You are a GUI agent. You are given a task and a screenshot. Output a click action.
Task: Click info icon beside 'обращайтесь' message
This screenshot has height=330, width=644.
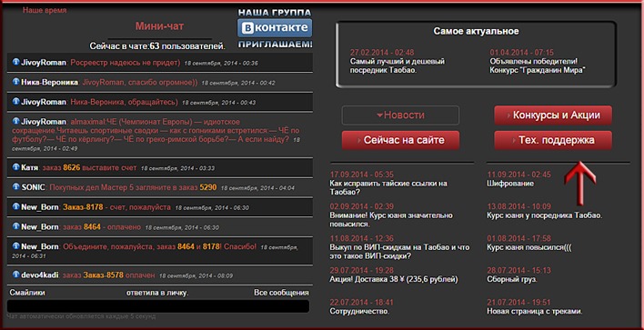[16, 101]
